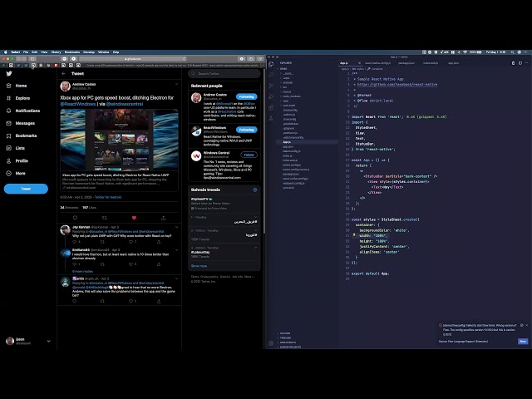Screen dimensions: 532x399
Task: Retweet the main Xbox app tweet
Action: pos(105,218)
